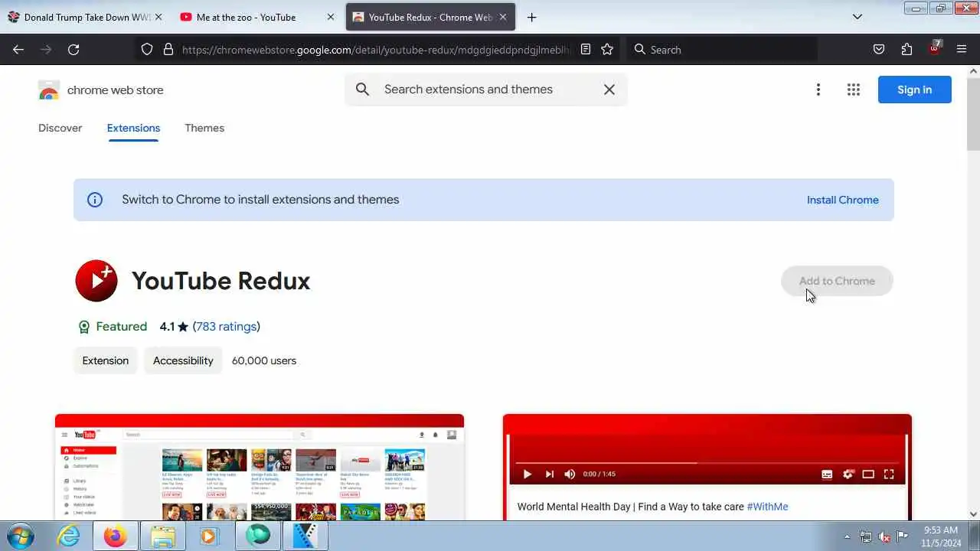Viewport: 980px width, 551px height.
Task: Launch Internet Explorer from the taskbar
Action: coord(69,536)
